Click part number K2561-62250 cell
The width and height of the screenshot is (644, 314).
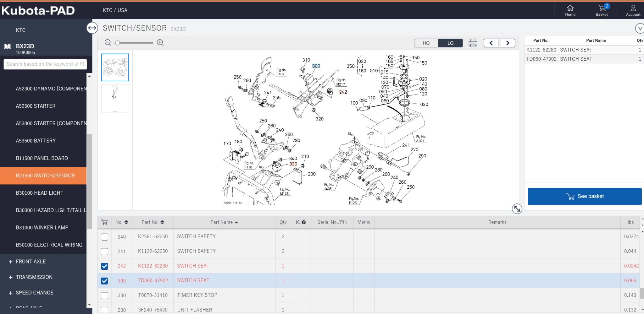click(153, 237)
